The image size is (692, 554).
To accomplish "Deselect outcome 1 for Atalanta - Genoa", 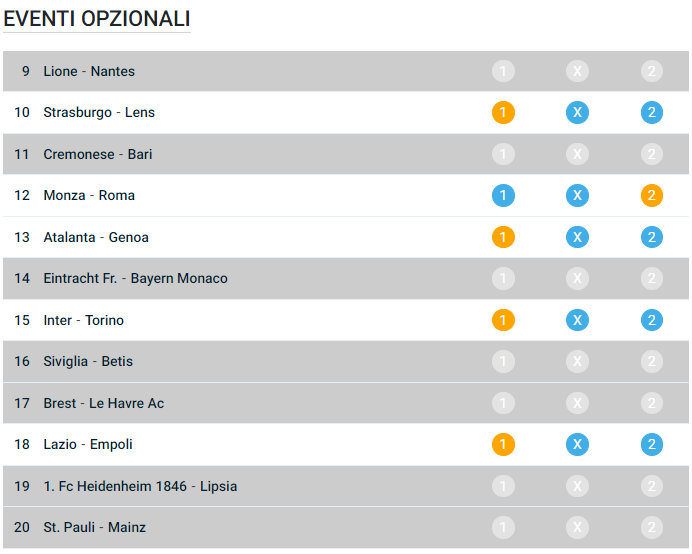I will (x=503, y=237).
